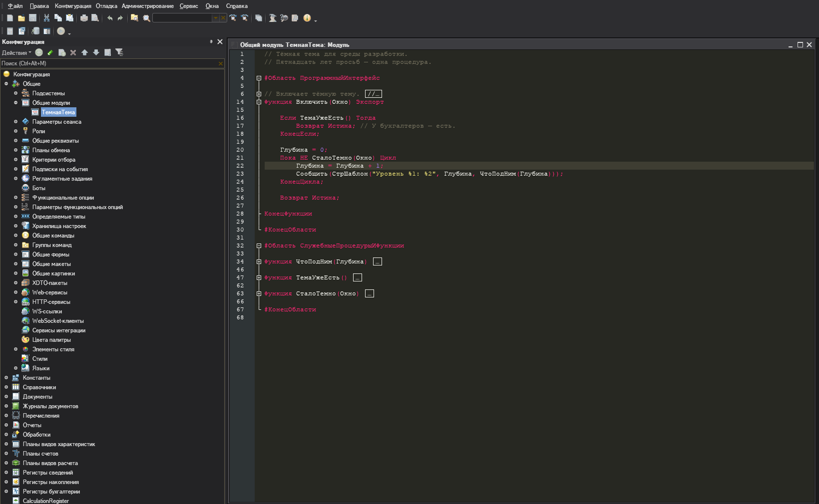Click the magnifier search icon
819x504 pixels.
point(146,18)
